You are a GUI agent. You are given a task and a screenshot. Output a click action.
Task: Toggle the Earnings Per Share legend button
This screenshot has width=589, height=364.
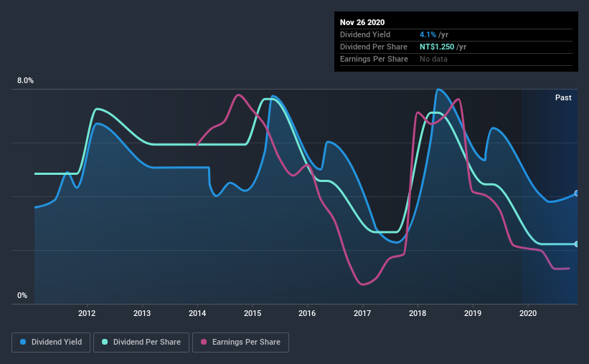point(241,343)
